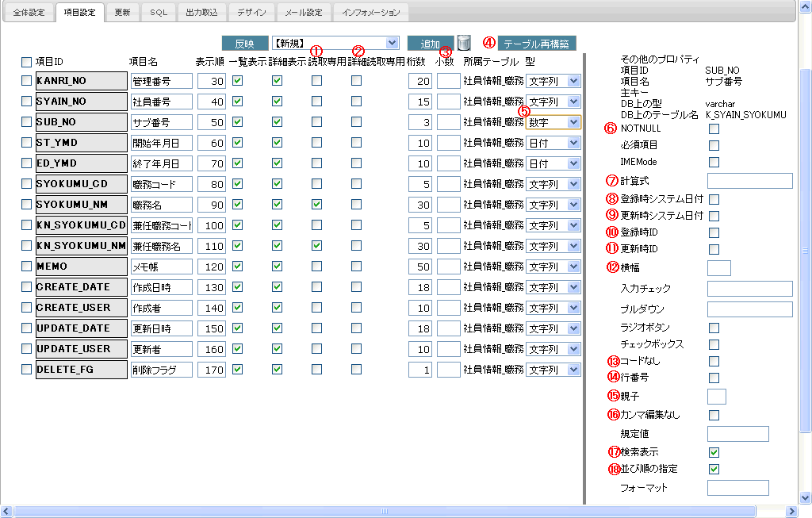Image resolution: width=812 pixels, height=518 pixels.
Task: Select the メール設定 tab
Action: [x=303, y=13]
